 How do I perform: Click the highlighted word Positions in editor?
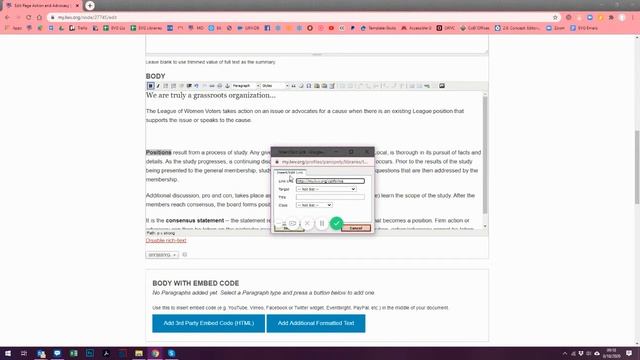158,152
